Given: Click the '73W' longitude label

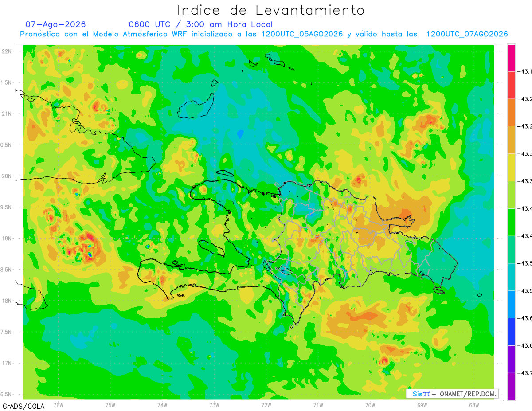Looking at the screenshot, I should click(x=214, y=405).
